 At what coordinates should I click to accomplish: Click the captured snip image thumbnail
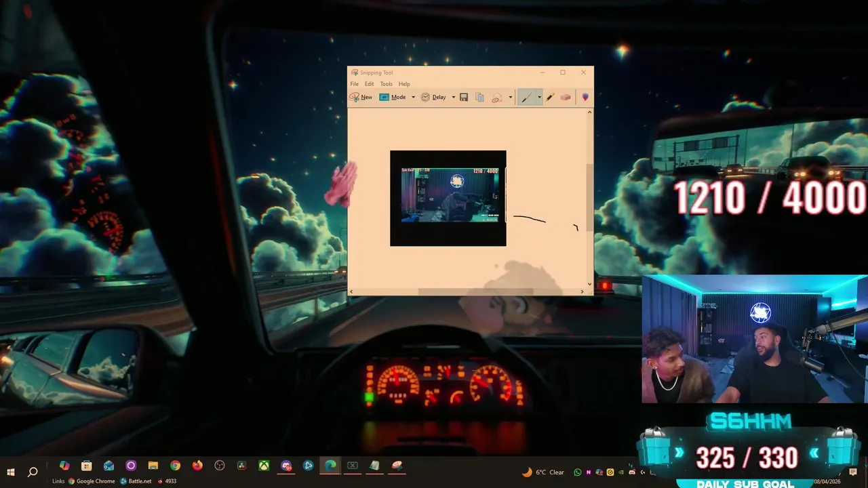click(x=448, y=198)
